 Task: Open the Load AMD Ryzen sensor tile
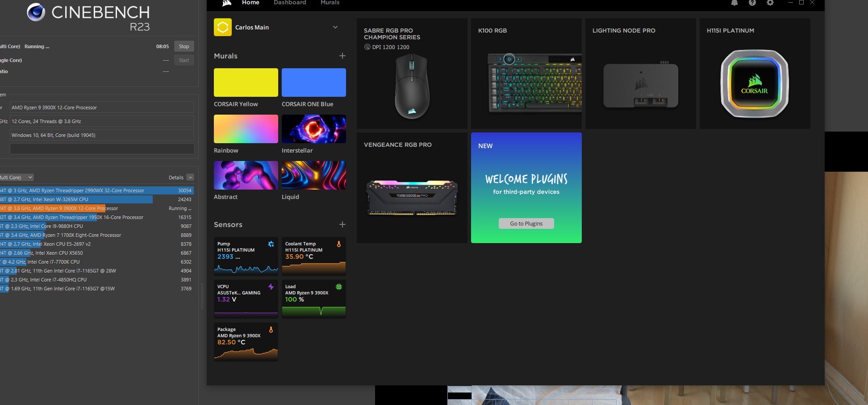tap(314, 299)
